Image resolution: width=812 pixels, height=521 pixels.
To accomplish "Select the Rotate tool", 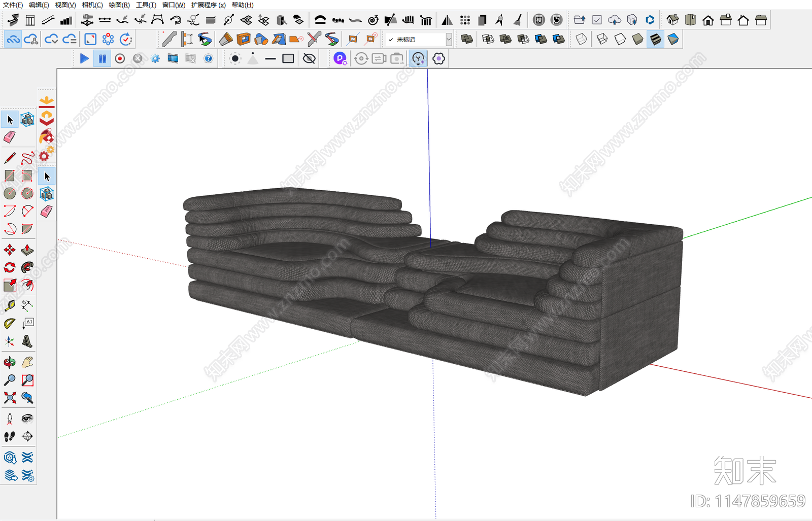I will [x=10, y=267].
